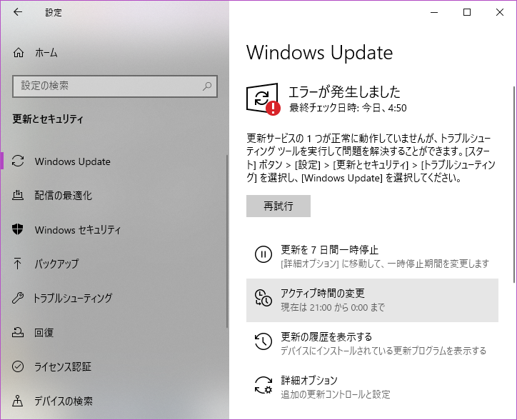The height and width of the screenshot is (420, 517).
Task: Open 更新の履歴を表示する
Action: point(372,344)
